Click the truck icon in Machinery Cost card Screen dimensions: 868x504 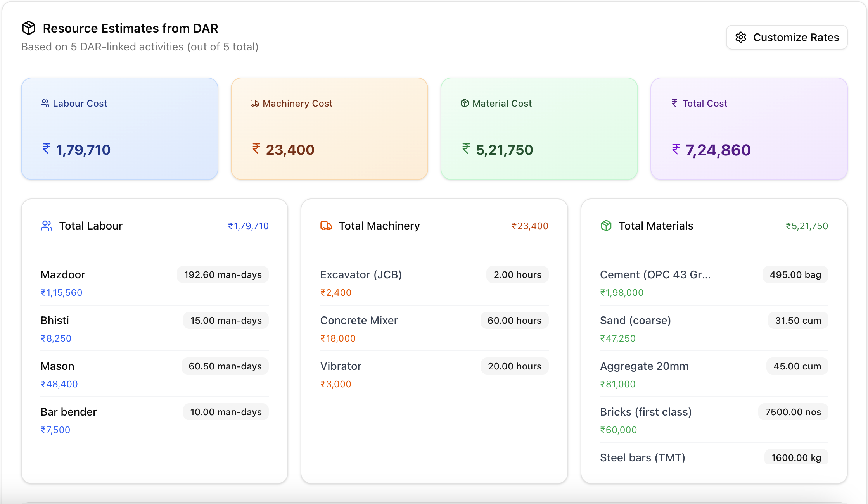(x=254, y=103)
